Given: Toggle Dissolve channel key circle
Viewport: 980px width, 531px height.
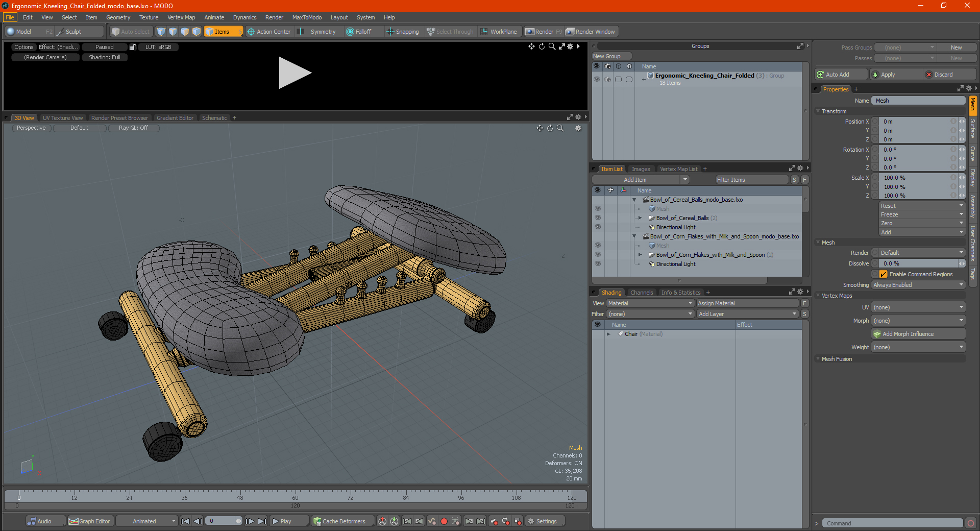Looking at the screenshot, I should click(x=875, y=263).
